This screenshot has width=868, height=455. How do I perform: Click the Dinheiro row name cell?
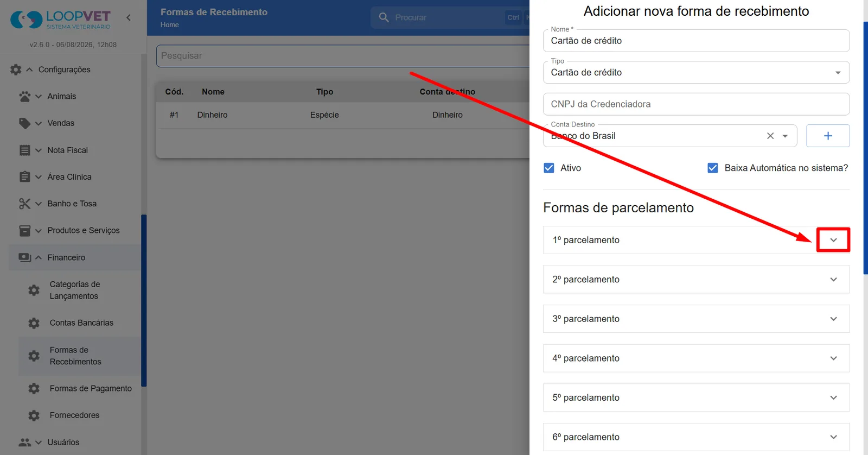coord(212,115)
